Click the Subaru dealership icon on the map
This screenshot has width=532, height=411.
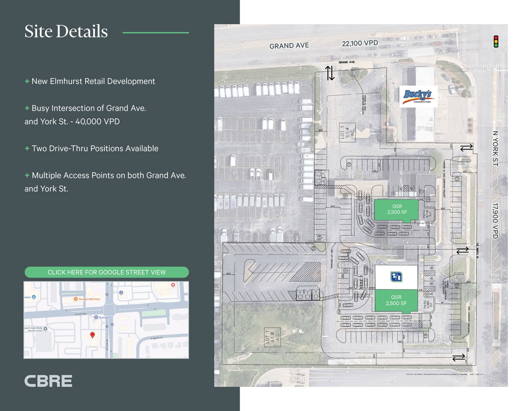(34, 297)
